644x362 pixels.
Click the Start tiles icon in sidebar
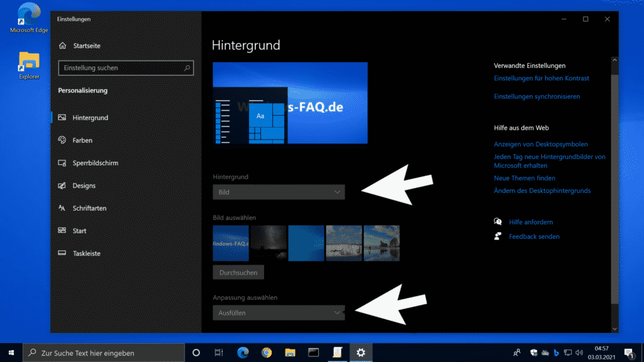coord(62,230)
